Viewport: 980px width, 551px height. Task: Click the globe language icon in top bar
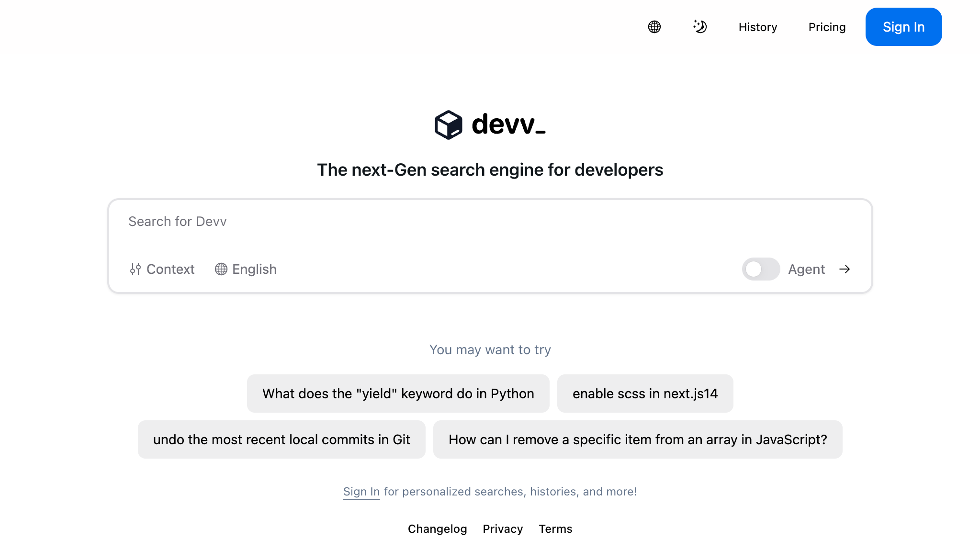[654, 27]
